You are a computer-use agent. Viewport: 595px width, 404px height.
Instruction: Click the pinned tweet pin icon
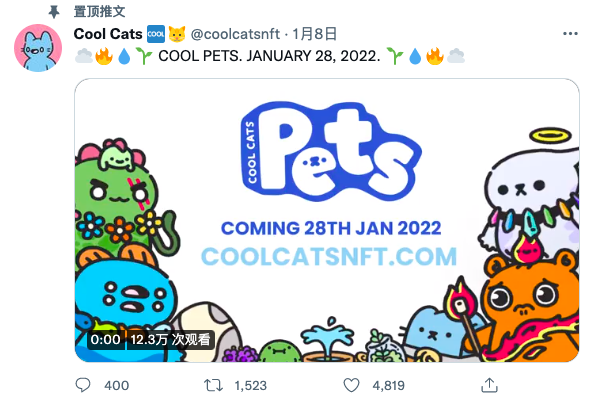[x=54, y=12]
